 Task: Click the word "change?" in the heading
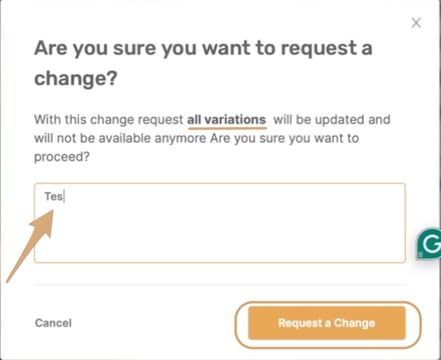click(76, 79)
